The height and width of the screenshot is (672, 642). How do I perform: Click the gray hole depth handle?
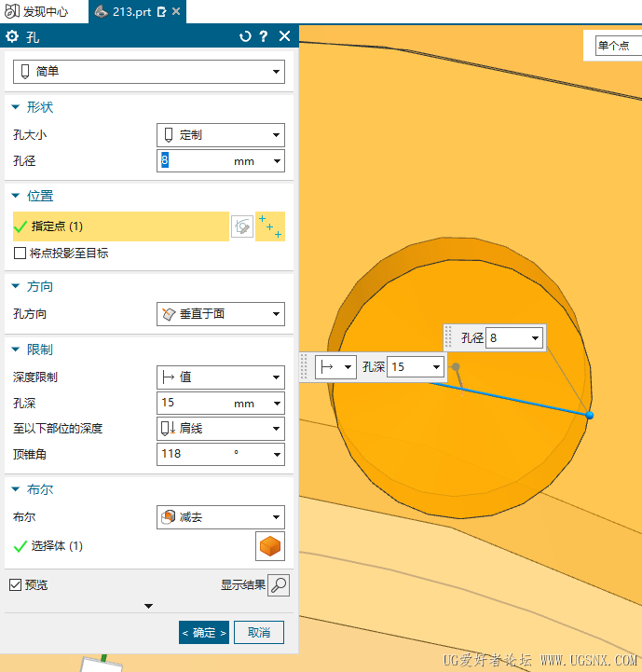[x=456, y=367]
